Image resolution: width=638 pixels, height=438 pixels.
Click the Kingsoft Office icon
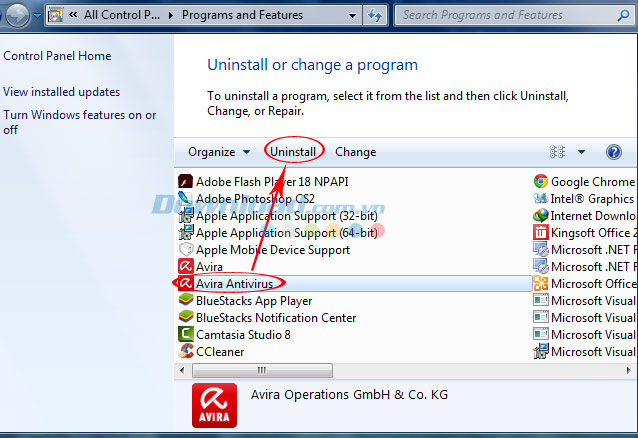[541, 232]
